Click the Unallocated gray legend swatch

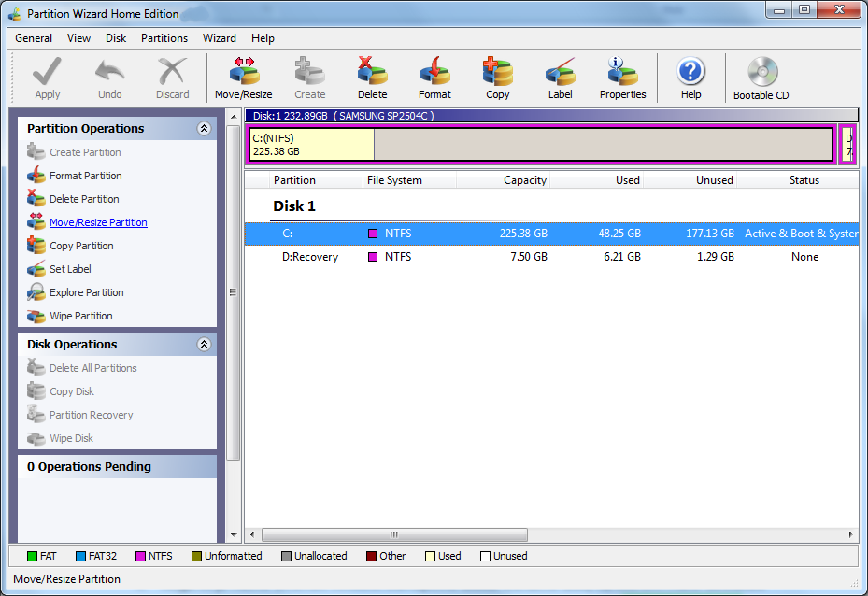tap(286, 556)
